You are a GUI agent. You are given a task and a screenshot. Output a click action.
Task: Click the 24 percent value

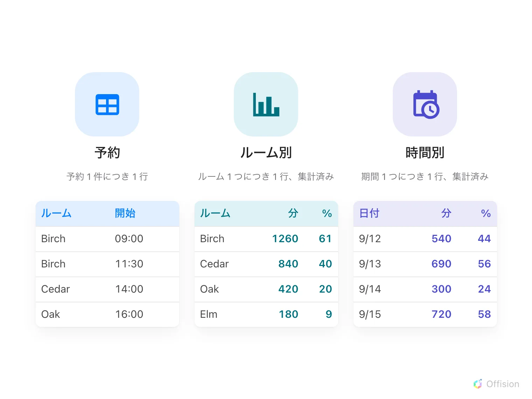point(484,289)
